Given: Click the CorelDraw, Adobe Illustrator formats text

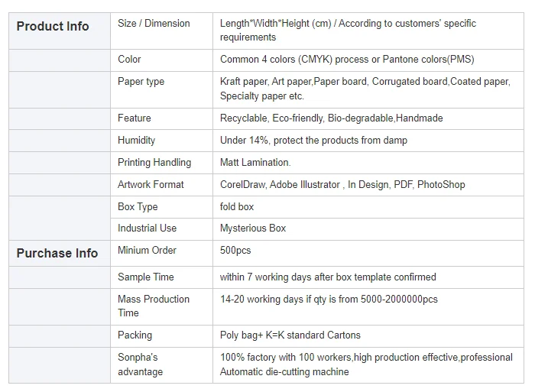Looking at the screenshot, I should 342,185.
